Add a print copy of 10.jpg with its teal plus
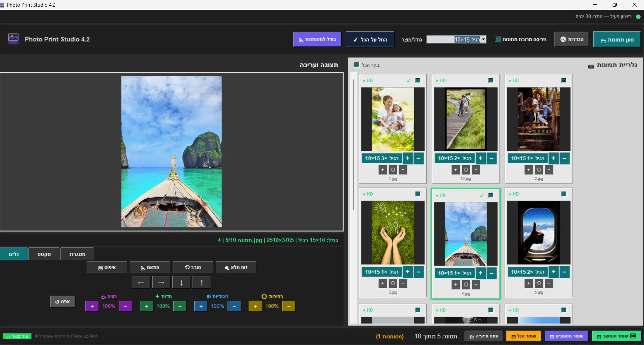The width and height of the screenshot is (644, 345). (480, 158)
